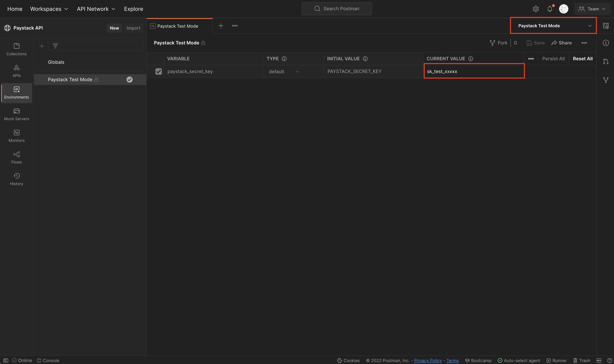Click the sk_test_xxxxx current value field

[x=474, y=71]
